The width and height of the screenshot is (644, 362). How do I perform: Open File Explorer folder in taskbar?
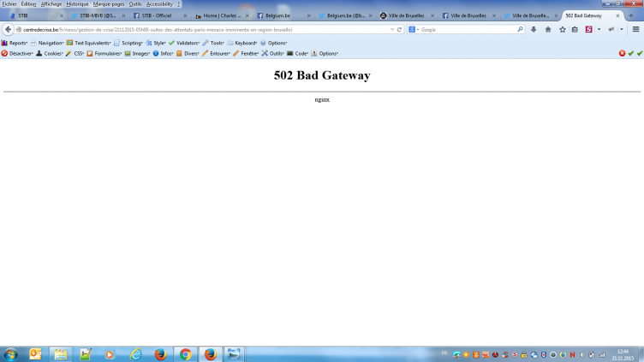point(60,354)
